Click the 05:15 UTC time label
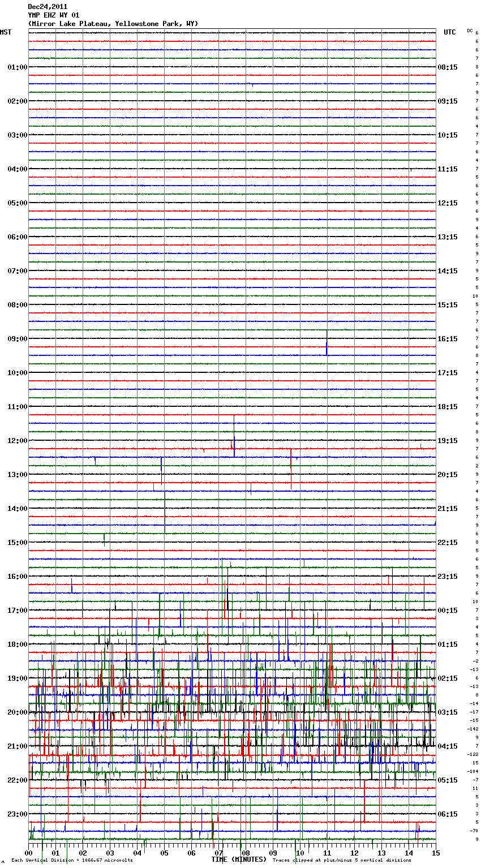 coord(448,780)
